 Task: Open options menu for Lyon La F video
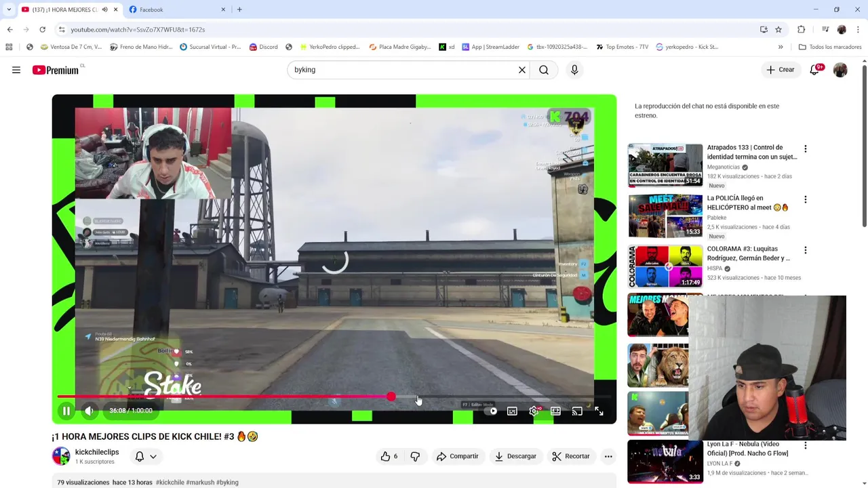click(806, 446)
